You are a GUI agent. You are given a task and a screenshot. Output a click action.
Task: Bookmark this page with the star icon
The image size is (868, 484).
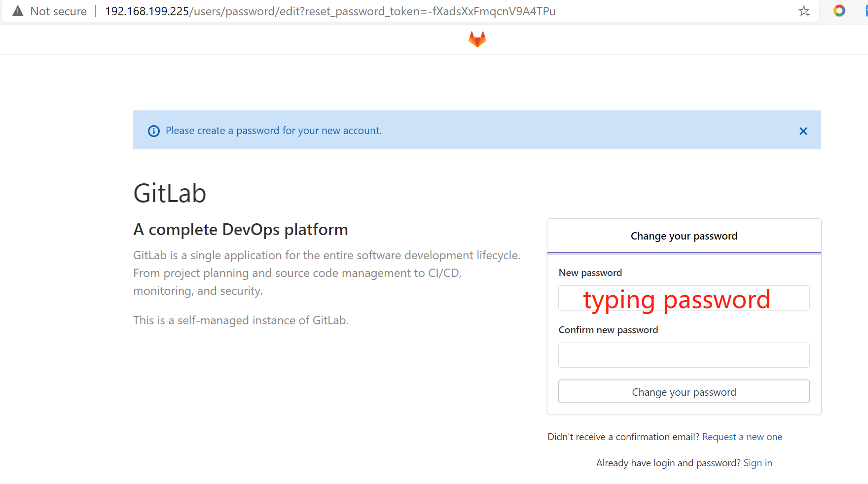(x=804, y=11)
